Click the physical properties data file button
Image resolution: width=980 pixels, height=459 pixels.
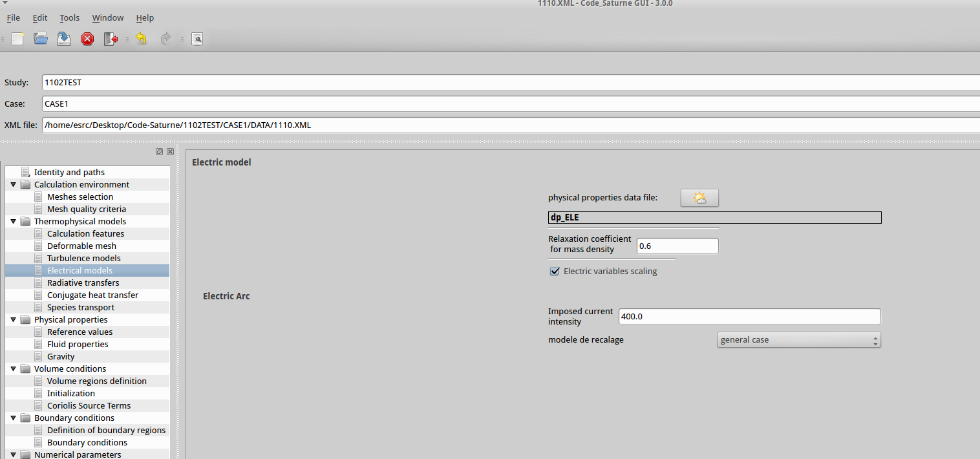tap(699, 198)
